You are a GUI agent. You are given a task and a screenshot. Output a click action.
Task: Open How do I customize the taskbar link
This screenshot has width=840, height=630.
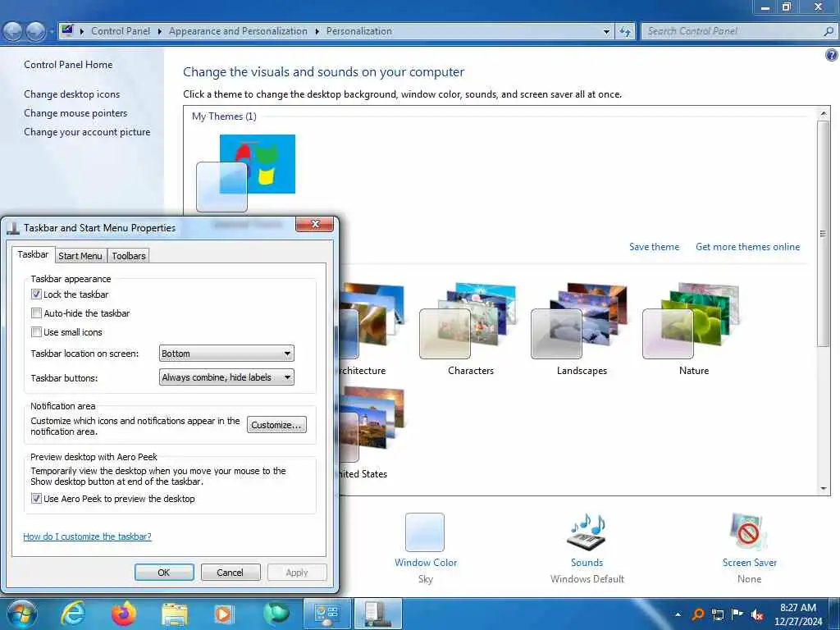coord(87,536)
